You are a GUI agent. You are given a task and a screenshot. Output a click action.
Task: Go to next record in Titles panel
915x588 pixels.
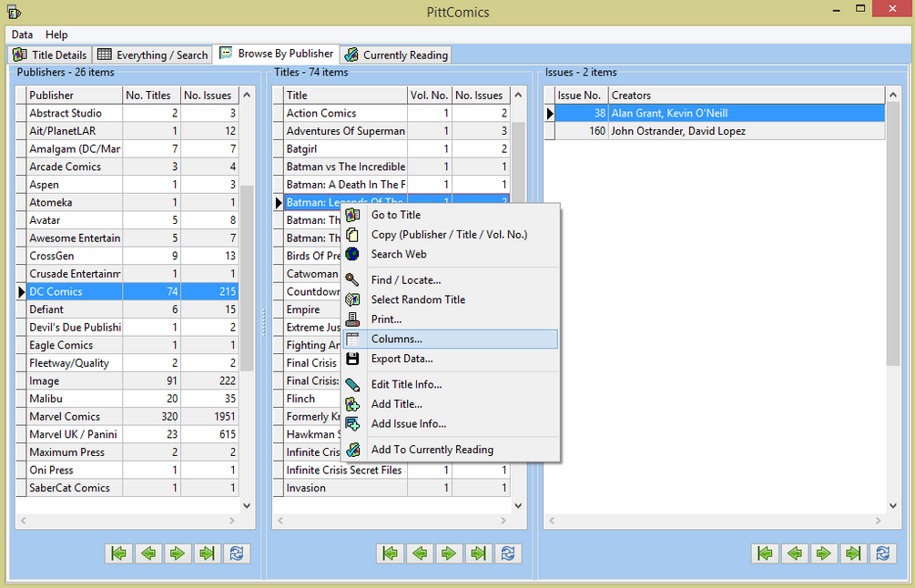click(449, 553)
